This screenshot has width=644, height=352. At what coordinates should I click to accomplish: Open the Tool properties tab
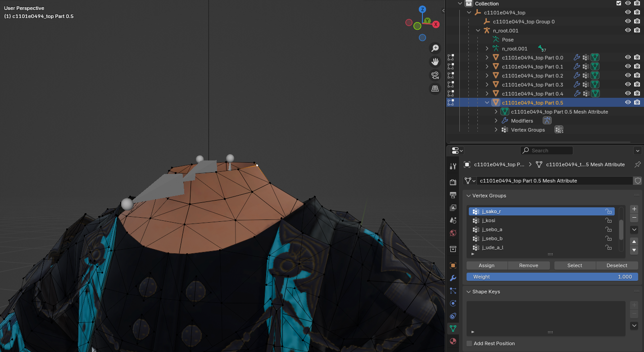pyautogui.click(x=453, y=166)
